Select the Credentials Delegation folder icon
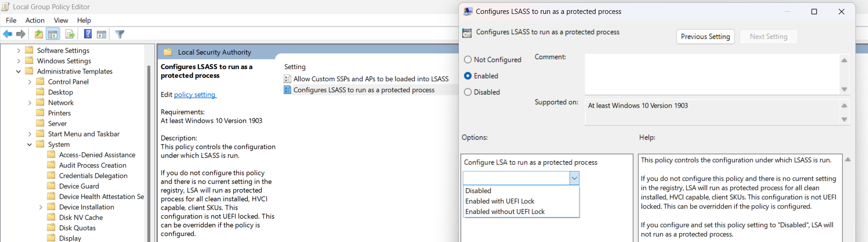The width and height of the screenshot is (868, 242). click(x=51, y=175)
